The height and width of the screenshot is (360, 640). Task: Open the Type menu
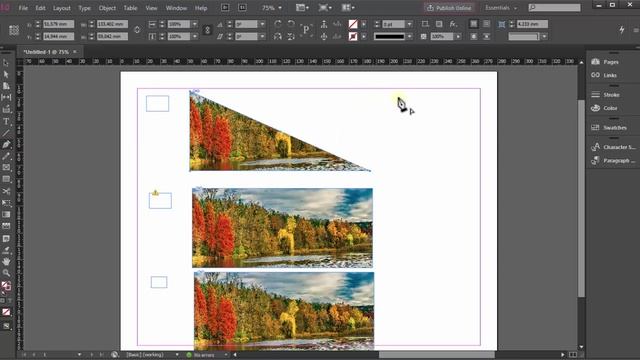tap(84, 8)
